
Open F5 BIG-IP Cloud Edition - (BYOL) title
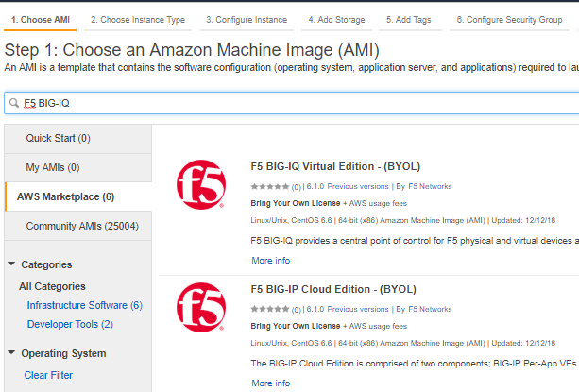point(333,289)
